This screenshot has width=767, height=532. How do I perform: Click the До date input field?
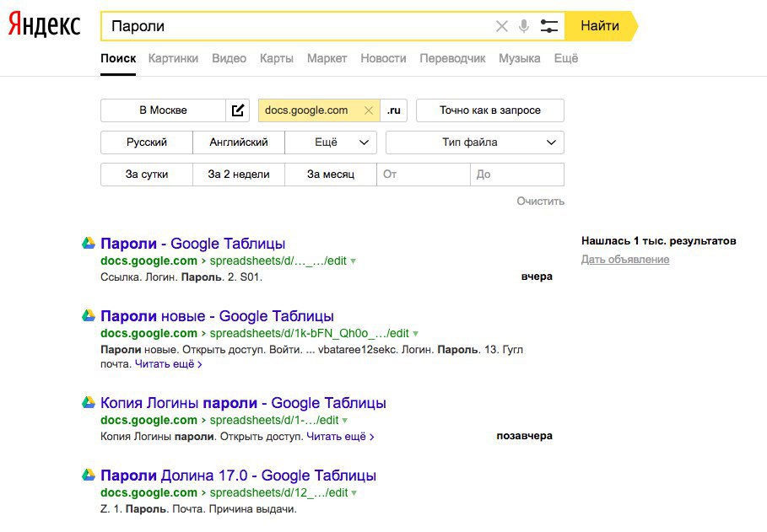coord(517,175)
